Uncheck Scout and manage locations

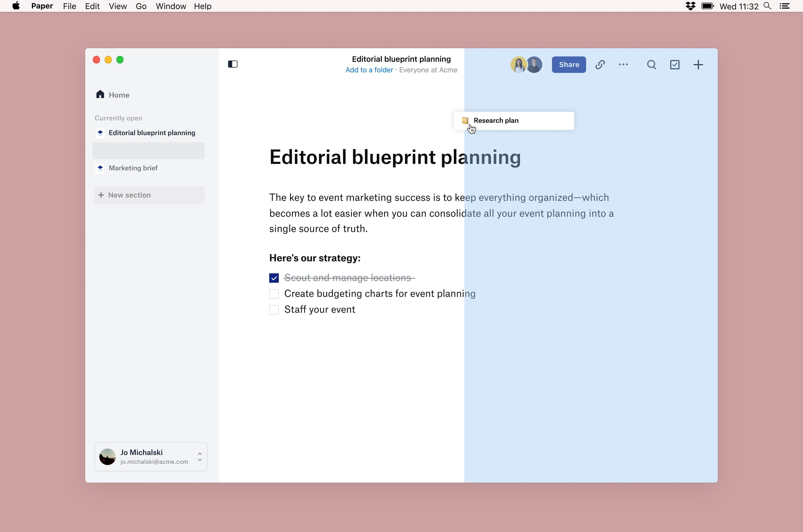pyautogui.click(x=274, y=278)
